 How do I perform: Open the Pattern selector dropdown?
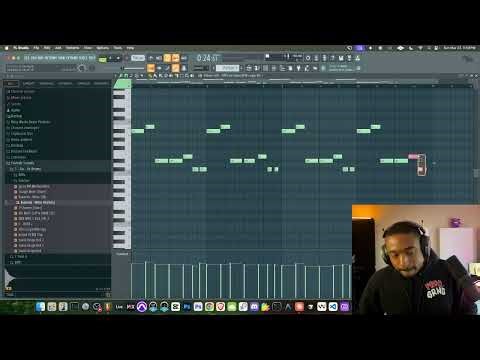point(227,68)
